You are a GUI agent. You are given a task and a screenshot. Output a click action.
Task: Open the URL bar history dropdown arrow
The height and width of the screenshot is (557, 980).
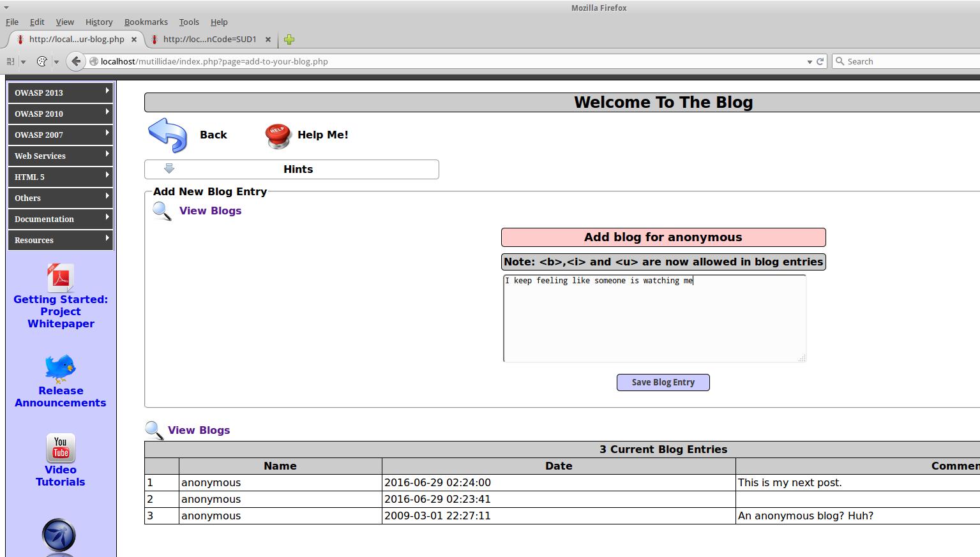coord(810,62)
